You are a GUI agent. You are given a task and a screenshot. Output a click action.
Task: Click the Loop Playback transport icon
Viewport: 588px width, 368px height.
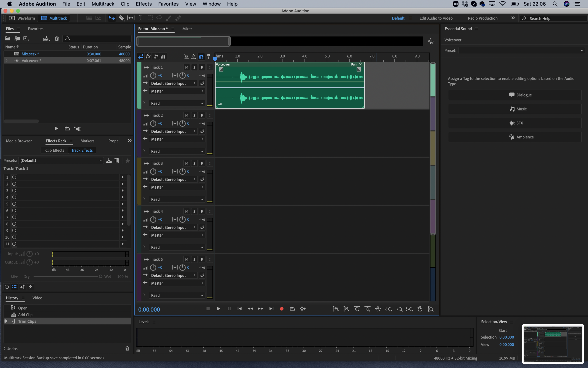(292, 309)
